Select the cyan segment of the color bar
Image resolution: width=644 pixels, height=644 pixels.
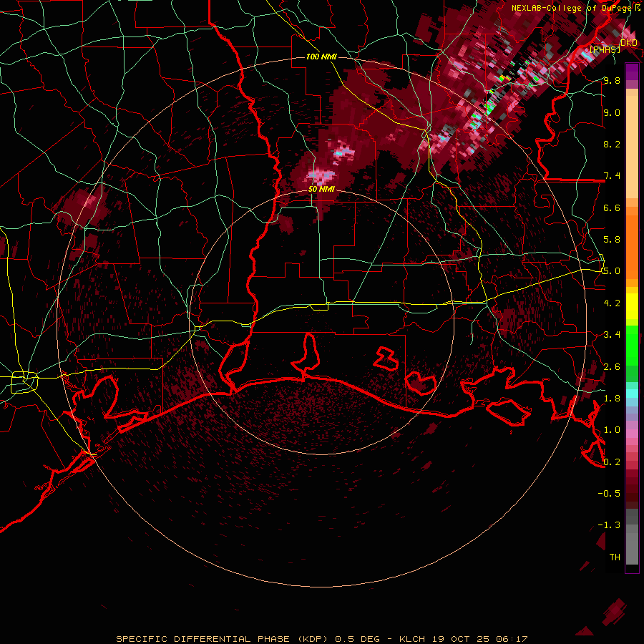tap(632, 394)
